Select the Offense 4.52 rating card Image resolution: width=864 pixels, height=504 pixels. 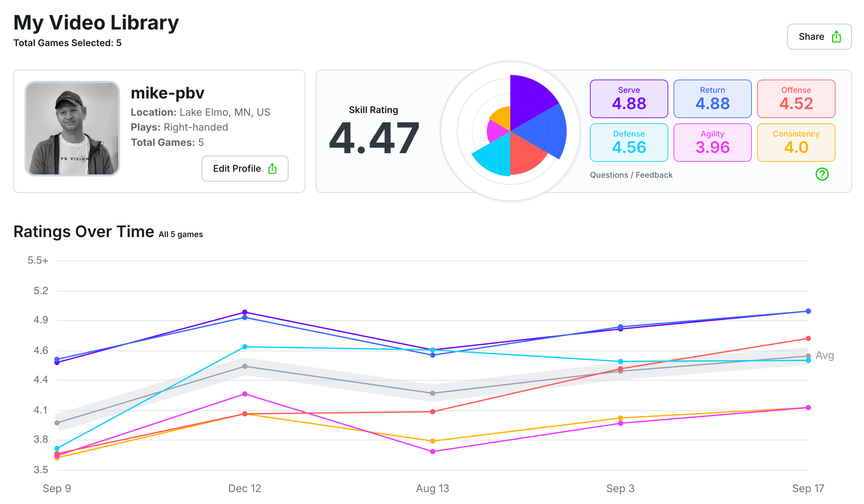click(796, 99)
